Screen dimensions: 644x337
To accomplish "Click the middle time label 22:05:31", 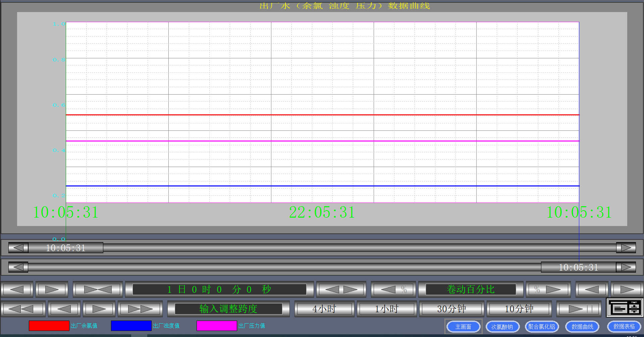I will pos(322,212).
